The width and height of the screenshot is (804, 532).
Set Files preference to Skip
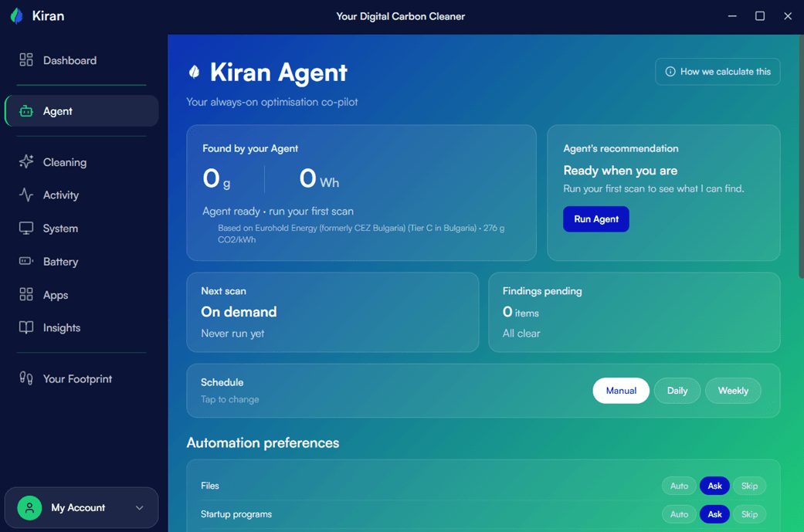[x=749, y=486]
